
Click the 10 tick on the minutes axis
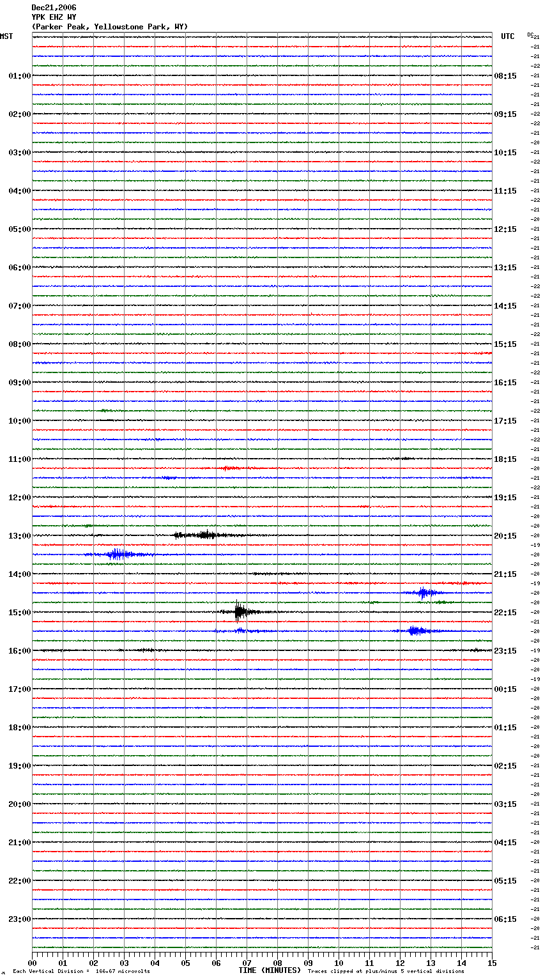[339, 963]
